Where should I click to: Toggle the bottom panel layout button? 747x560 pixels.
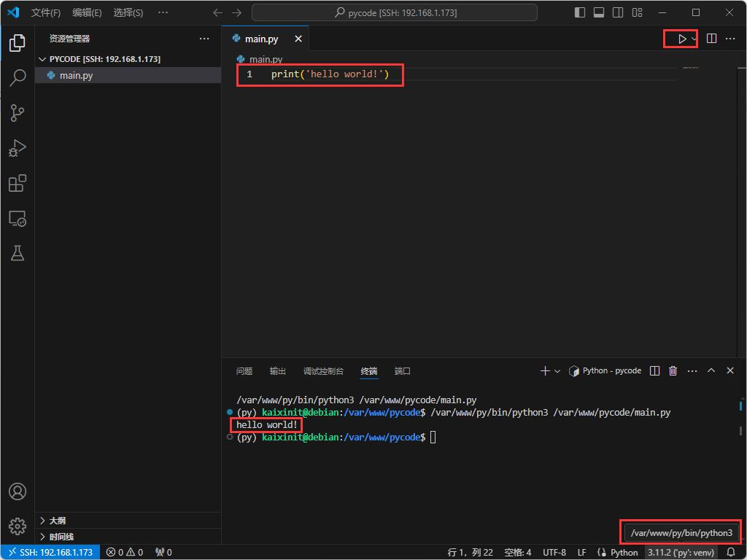coord(599,12)
